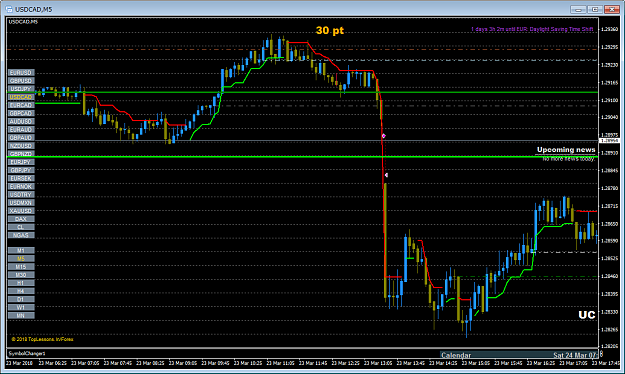Click the 'UC' symbol label on chart
Viewport: 625px width, 374px height.
tap(587, 315)
